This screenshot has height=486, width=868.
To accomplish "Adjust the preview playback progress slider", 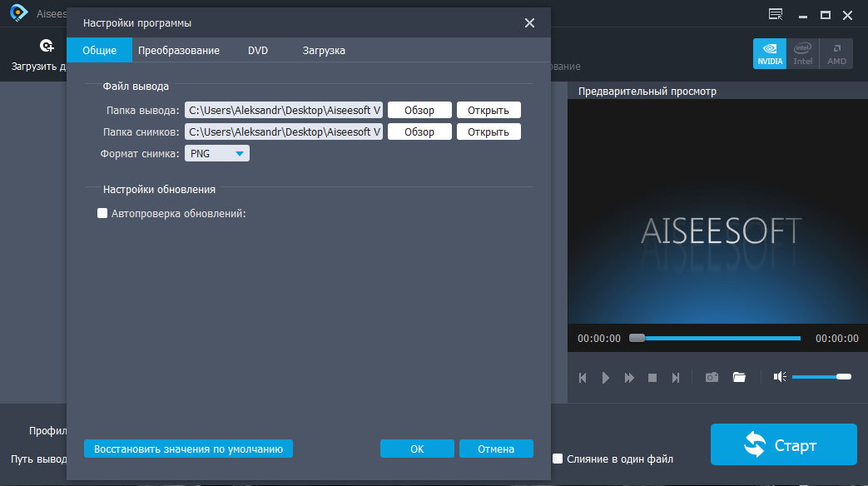I will (715, 338).
